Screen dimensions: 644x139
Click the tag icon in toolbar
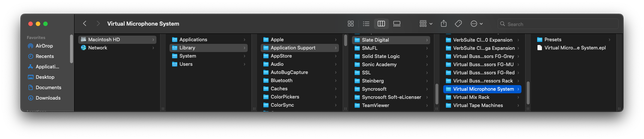pos(459,24)
